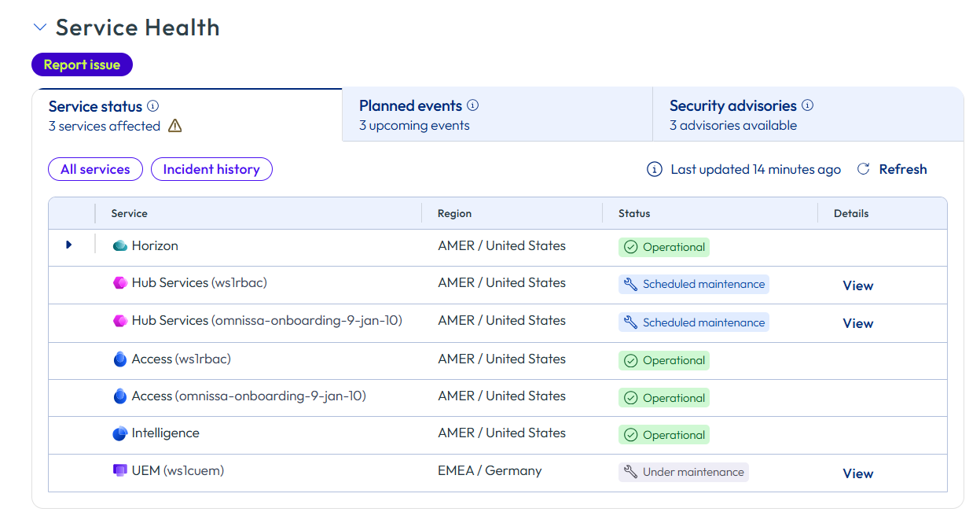Click the 3 services affected text
Image resolution: width=980 pixels, height=523 pixels.
pos(105,126)
